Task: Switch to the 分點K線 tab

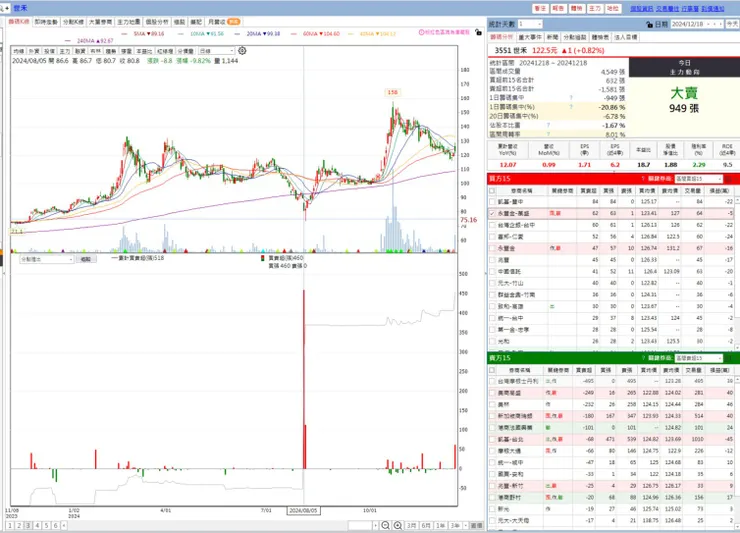Action: (73, 22)
